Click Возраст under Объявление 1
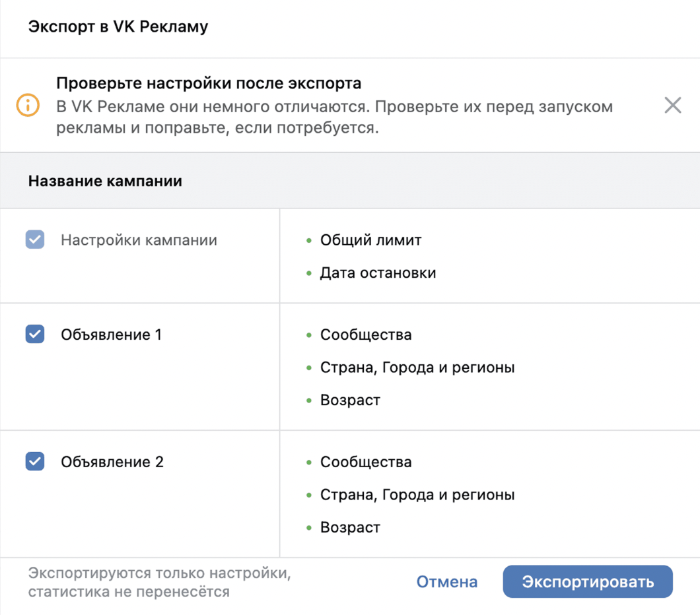This screenshot has height=615, width=700. click(349, 400)
